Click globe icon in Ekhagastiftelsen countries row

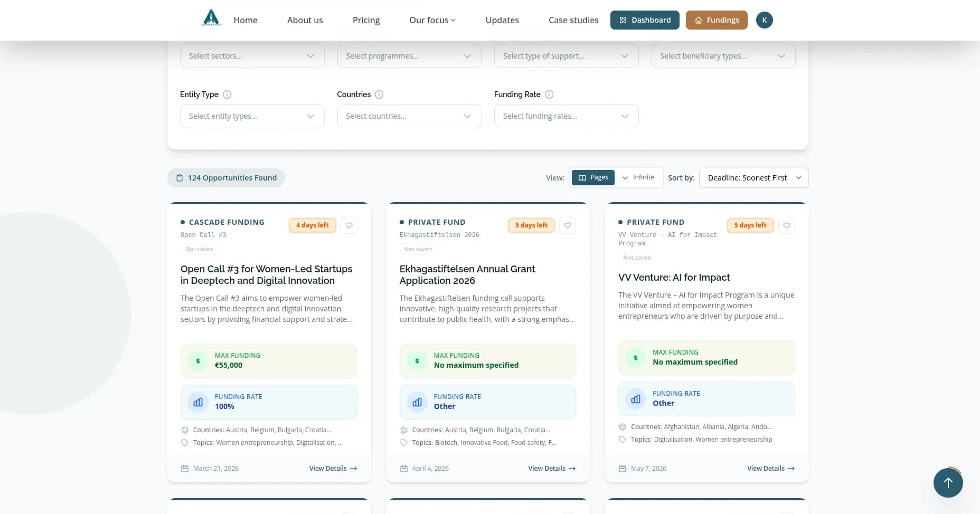(404, 430)
